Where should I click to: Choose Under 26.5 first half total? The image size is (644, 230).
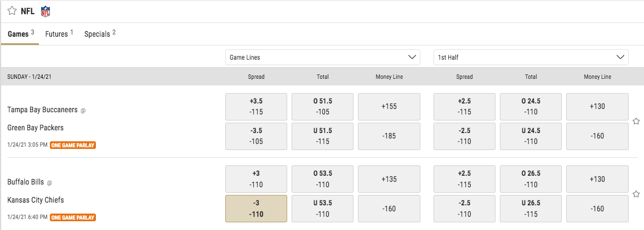point(531,209)
